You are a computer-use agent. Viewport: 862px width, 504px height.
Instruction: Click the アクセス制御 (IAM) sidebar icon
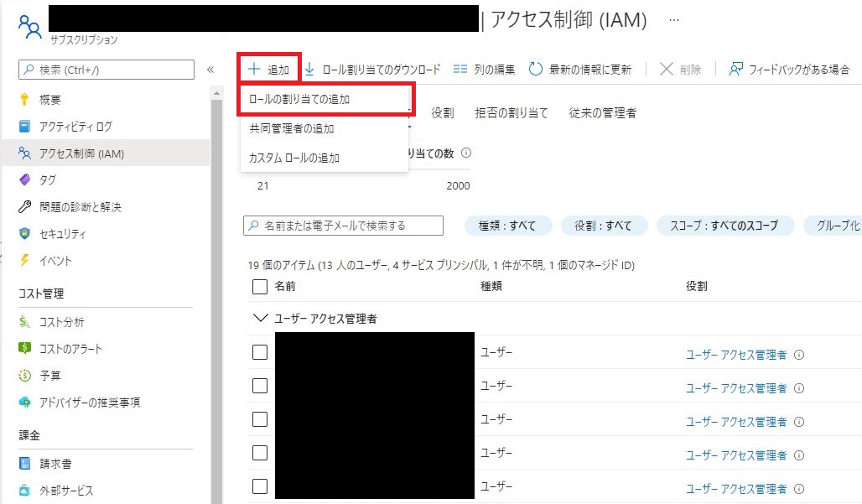[25, 153]
